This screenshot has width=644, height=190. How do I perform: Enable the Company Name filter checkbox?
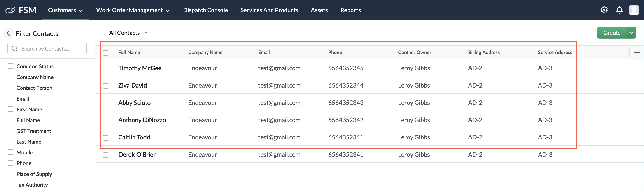coord(11,77)
